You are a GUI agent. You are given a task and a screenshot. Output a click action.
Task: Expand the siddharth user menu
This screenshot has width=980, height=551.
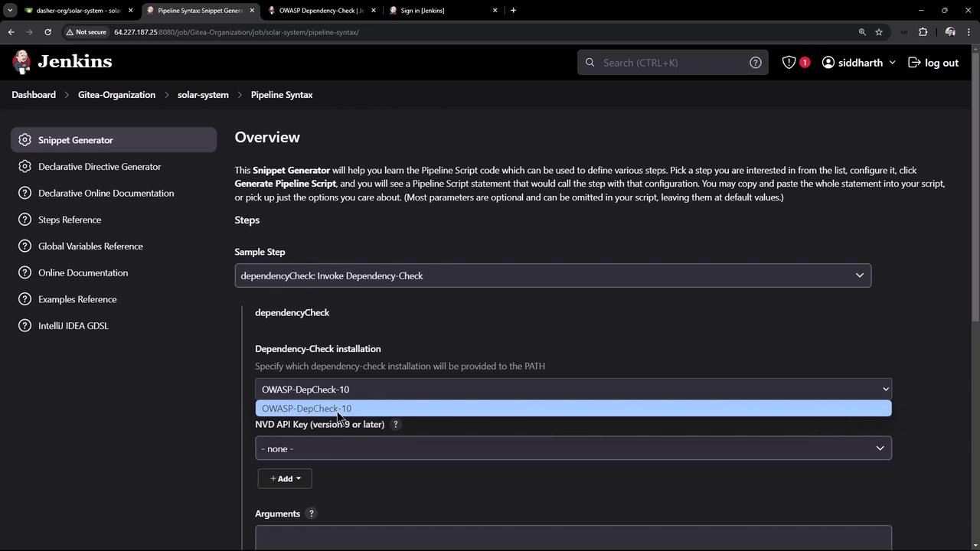point(859,63)
